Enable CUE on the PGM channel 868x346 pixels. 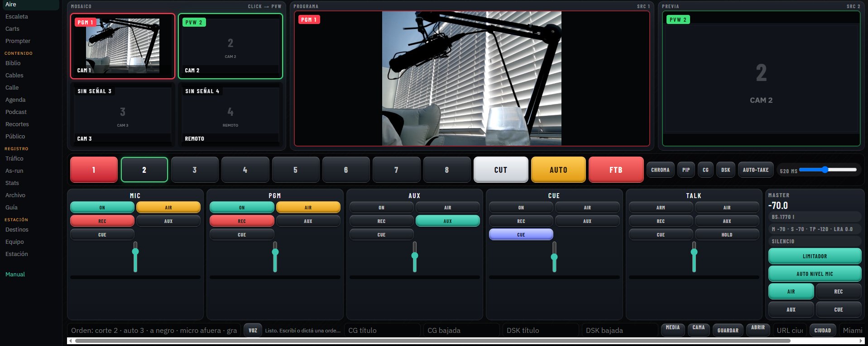click(x=242, y=234)
